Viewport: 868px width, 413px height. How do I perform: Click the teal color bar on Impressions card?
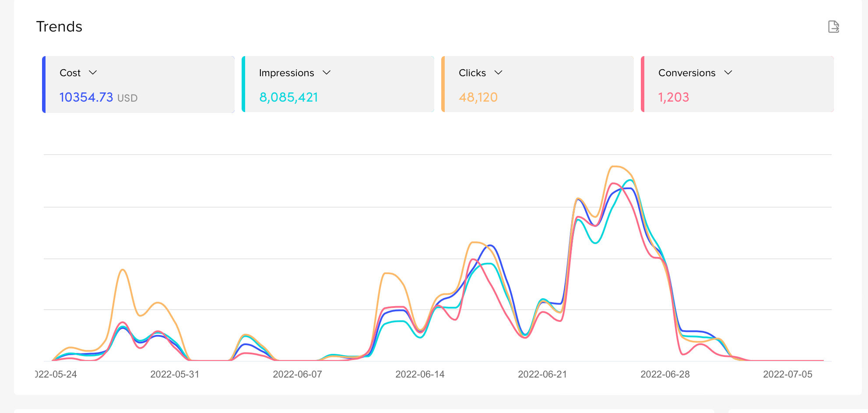click(x=243, y=84)
